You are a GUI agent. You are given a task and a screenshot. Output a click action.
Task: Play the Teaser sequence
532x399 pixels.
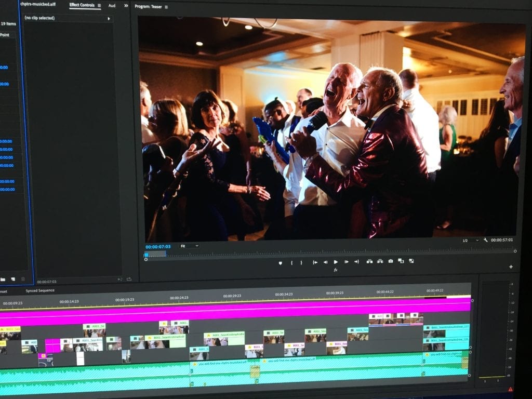pyautogui.click(x=336, y=262)
